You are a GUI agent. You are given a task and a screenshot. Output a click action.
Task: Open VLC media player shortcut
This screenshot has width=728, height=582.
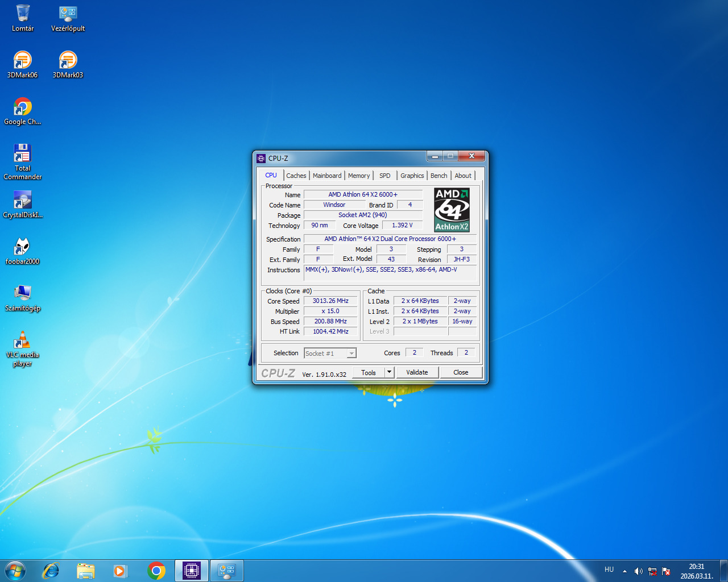click(x=22, y=340)
